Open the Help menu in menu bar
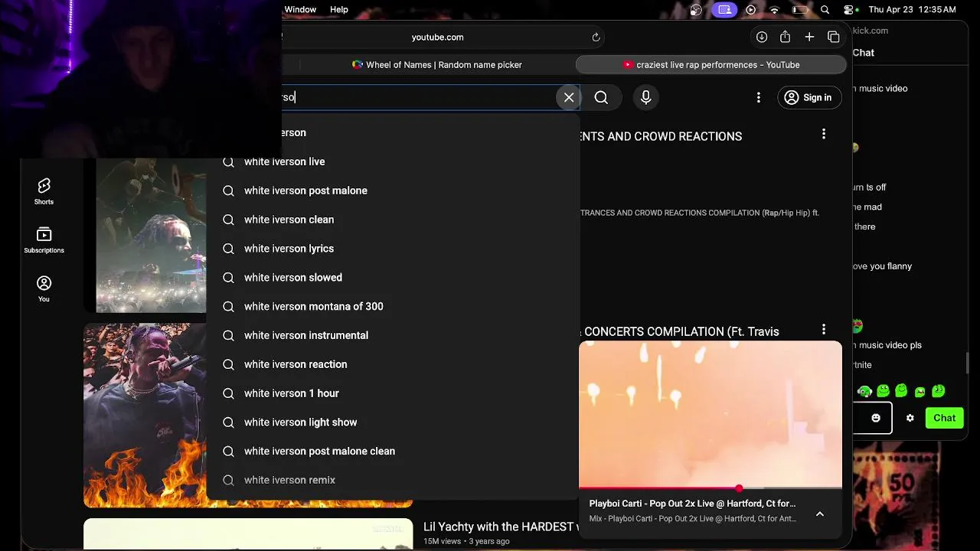Screen dimensions: 980x551 click(x=339, y=9)
